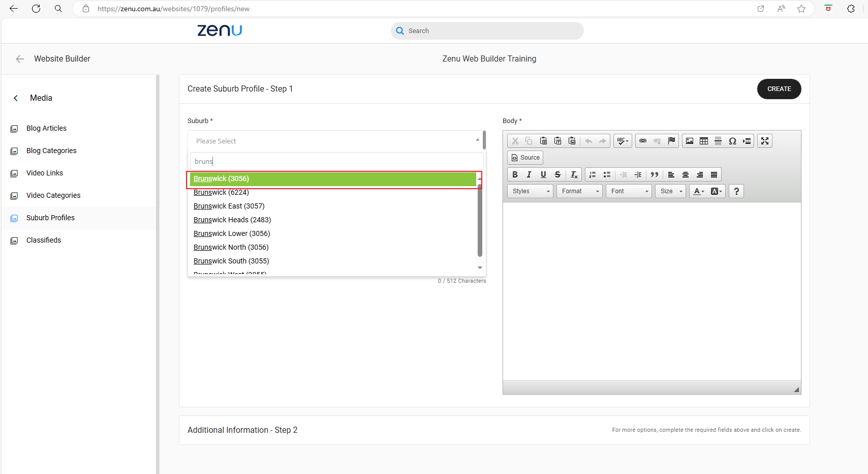868x474 pixels.
Task: Toggle italic formatting in the editor
Action: 529,174
